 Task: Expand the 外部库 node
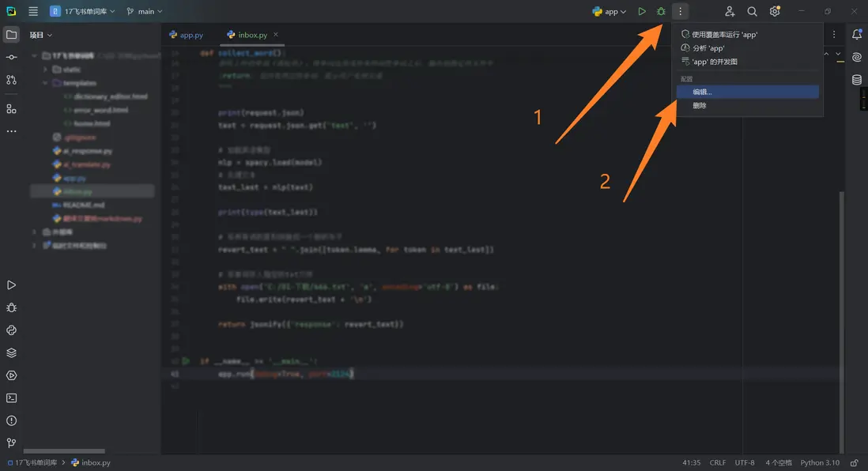coord(34,232)
